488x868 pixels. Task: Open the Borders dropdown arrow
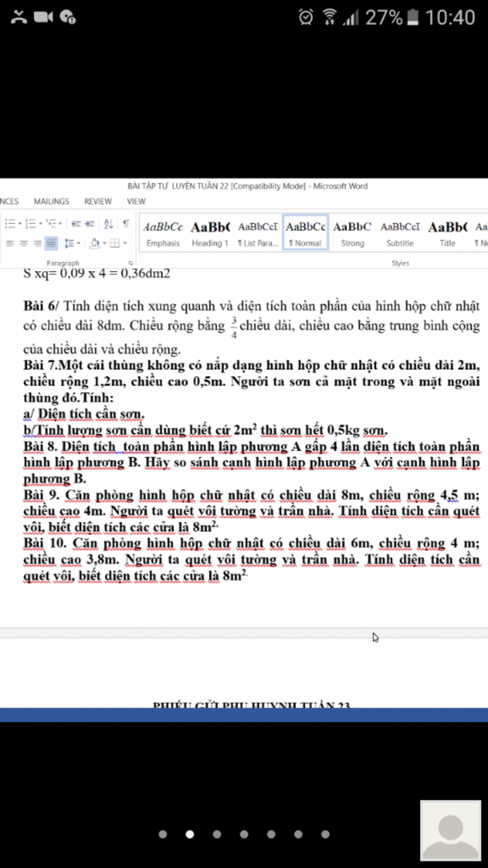tap(125, 243)
